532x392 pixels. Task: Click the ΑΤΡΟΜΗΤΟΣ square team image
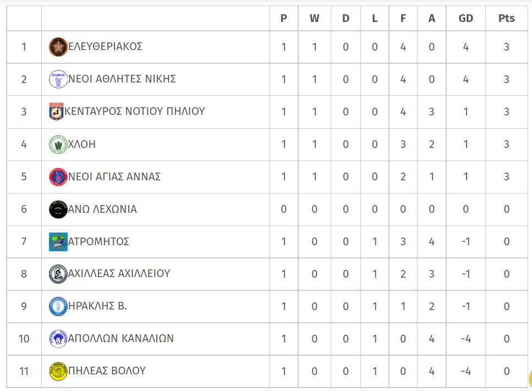(x=58, y=242)
